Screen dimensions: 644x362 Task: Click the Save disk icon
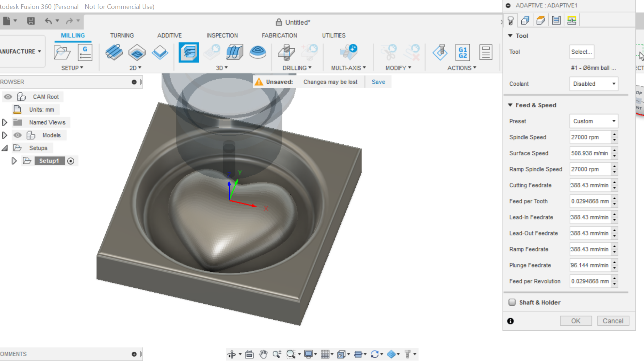[31, 21]
